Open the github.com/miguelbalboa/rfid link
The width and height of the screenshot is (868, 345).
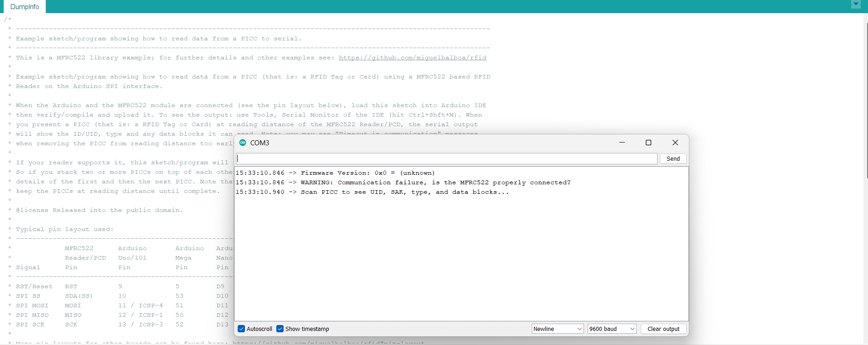[x=412, y=58]
